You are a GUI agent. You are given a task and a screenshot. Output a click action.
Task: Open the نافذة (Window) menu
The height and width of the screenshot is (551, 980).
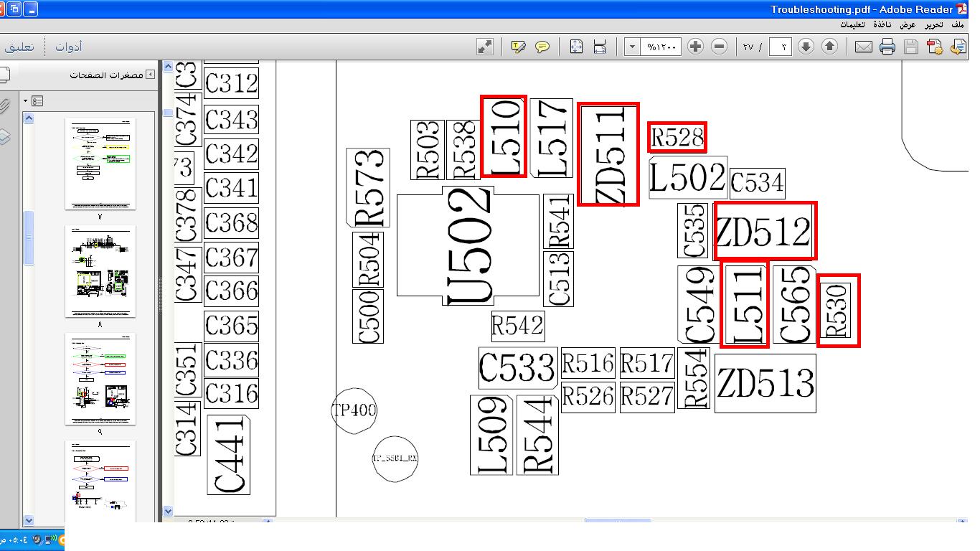click(882, 25)
